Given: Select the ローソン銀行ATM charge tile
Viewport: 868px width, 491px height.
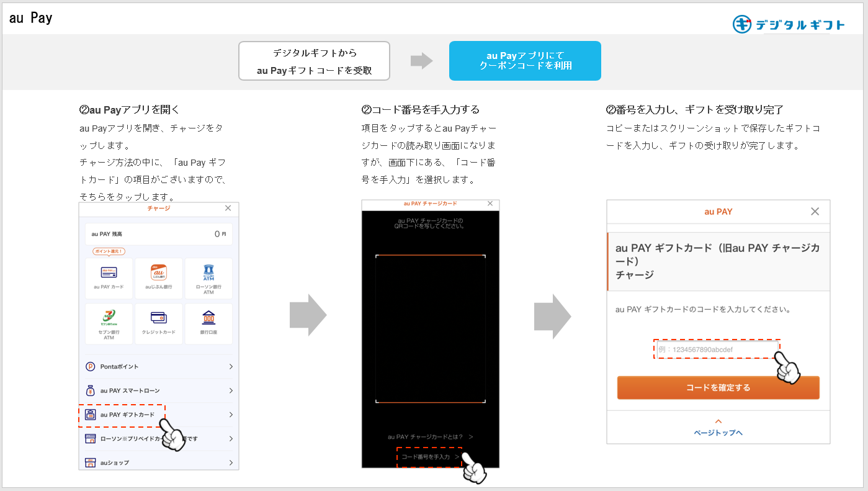Looking at the screenshot, I should point(208,279).
